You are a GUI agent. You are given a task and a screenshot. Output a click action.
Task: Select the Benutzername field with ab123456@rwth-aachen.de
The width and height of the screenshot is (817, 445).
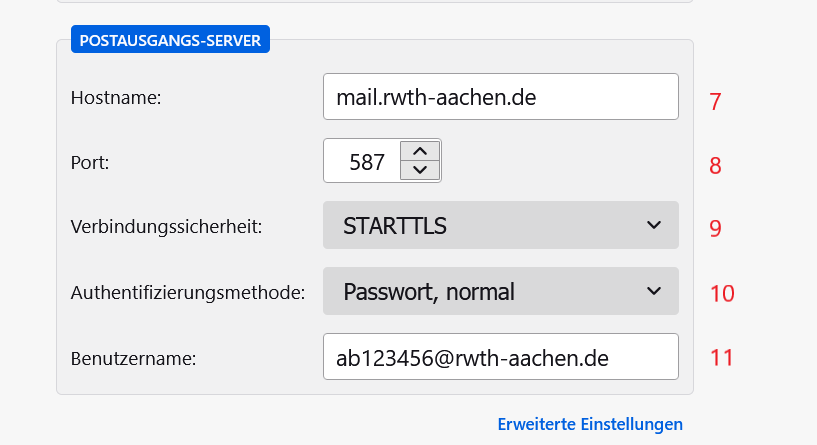(x=500, y=356)
